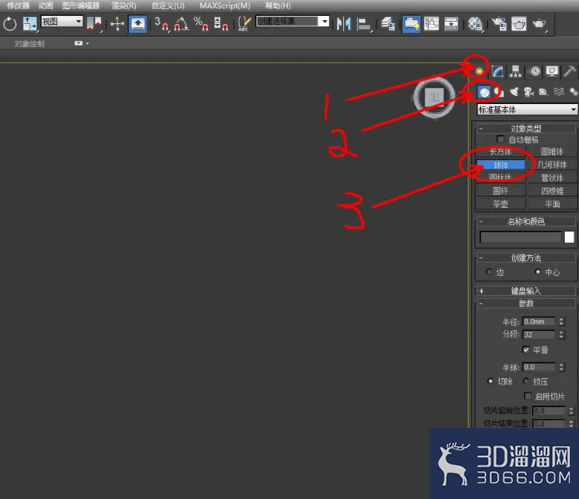Click the white object color swatch
This screenshot has height=499, width=579.
click(x=569, y=237)
